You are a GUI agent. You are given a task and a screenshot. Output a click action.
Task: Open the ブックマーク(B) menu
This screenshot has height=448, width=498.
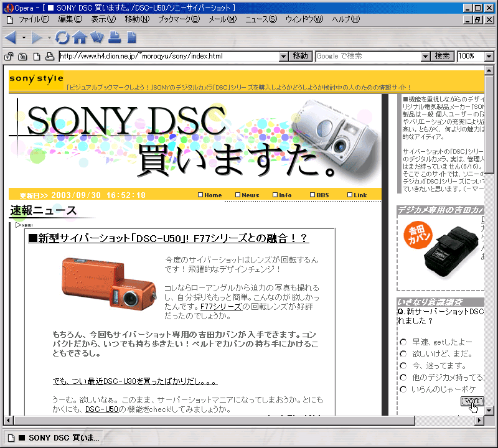click(179, 20)
